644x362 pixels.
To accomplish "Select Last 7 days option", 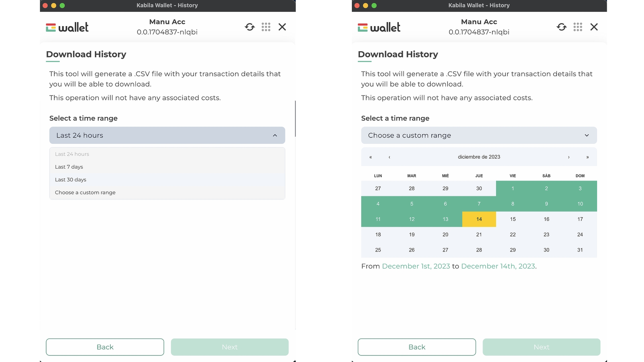I will point(69,167).
